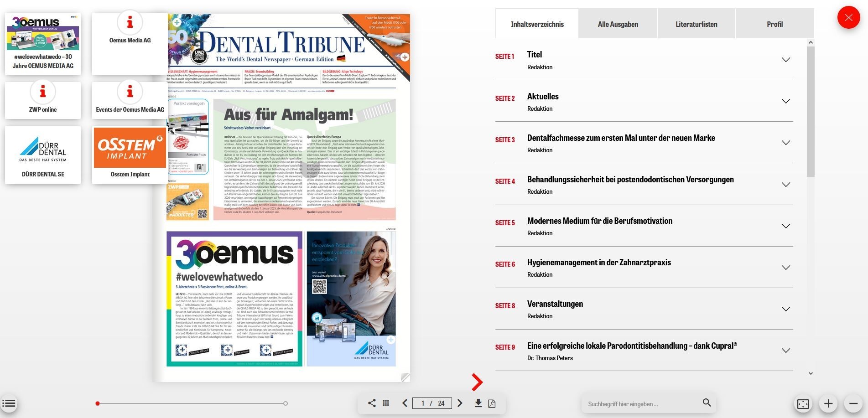Open 'Modernes Medium für die Berufsmotivation' article
The height and width of the screenshot is (418, 868).
600,221
